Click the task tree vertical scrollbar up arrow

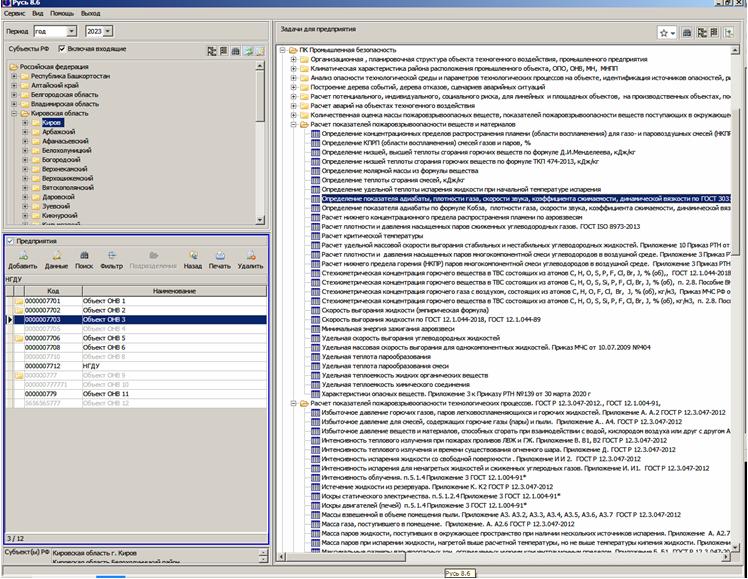[736, 51]
